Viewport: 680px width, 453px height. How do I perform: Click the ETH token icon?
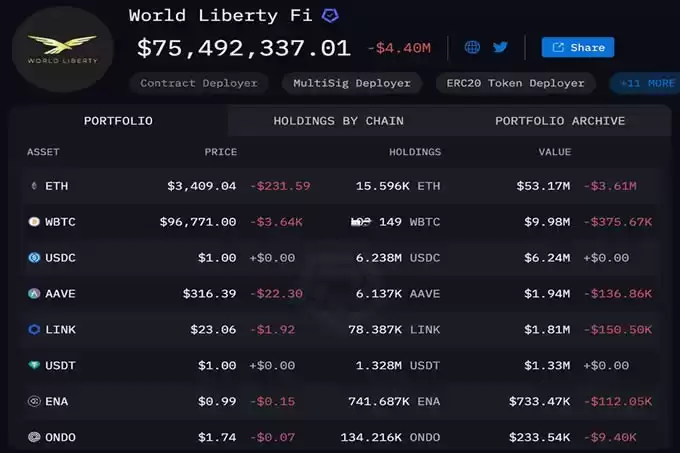tap(34, 186)
